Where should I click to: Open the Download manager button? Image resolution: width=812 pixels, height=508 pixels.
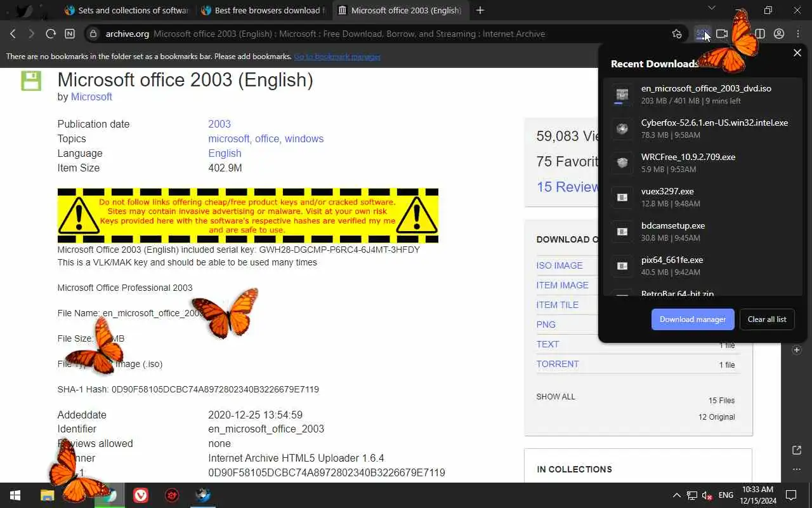(x=693, y=319)
